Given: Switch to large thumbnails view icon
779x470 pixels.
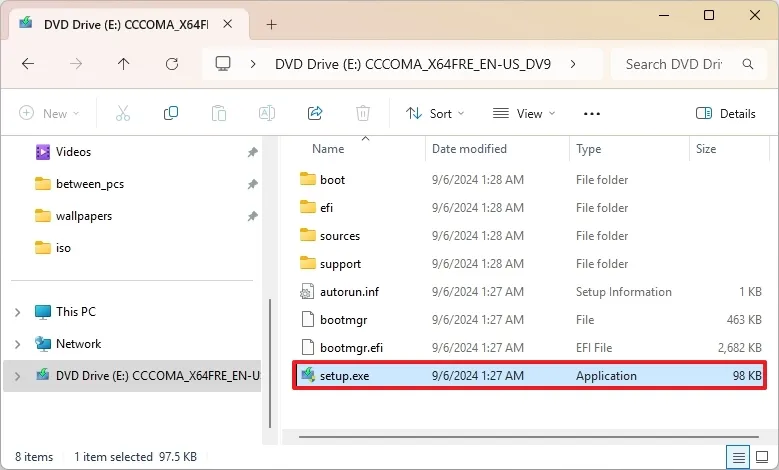Looking at the screenshot, I should 762,457.
